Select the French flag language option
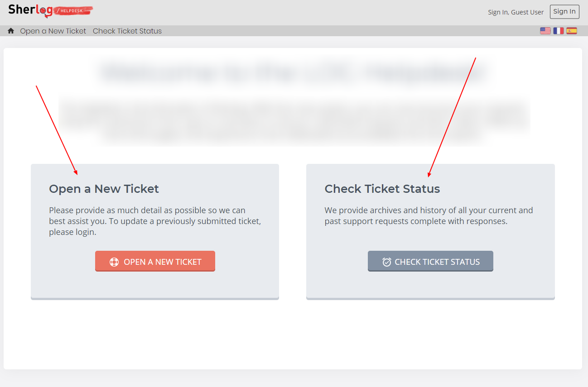Viewport: 588px width, 387px height. click(559, 31)
